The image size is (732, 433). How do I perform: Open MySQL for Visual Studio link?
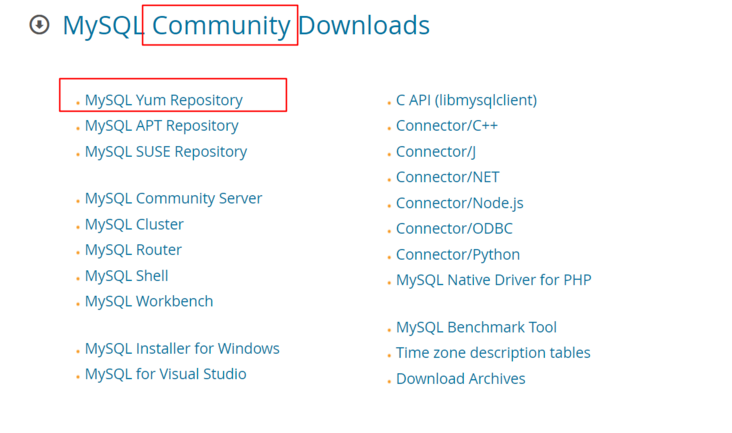(x=165, y=374)
